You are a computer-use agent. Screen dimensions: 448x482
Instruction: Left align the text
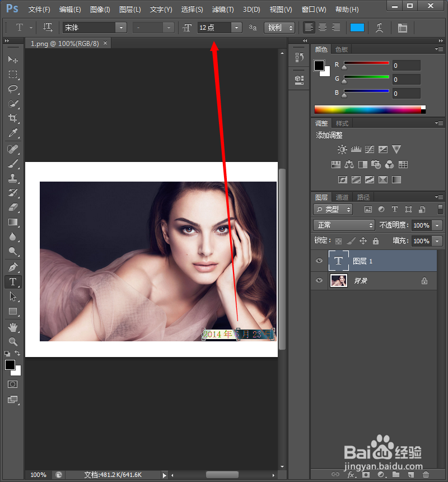(x=309, y=27)
